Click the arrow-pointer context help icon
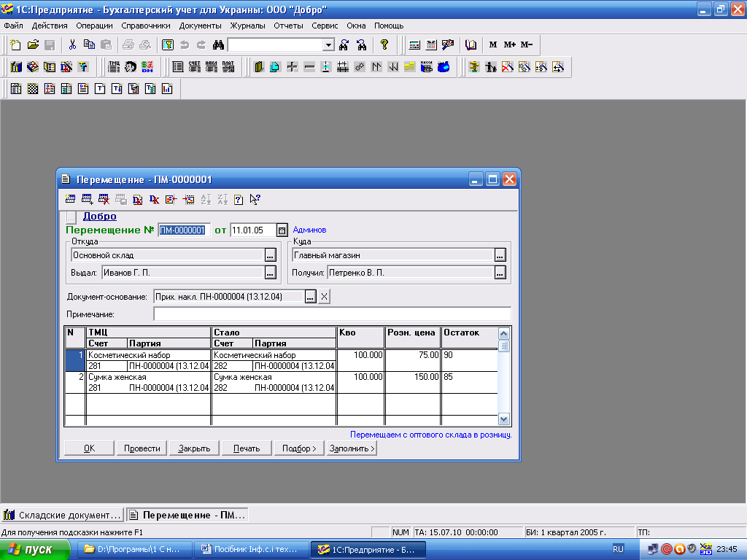This screenshot has height=560, width=747. tap(255, 199)
